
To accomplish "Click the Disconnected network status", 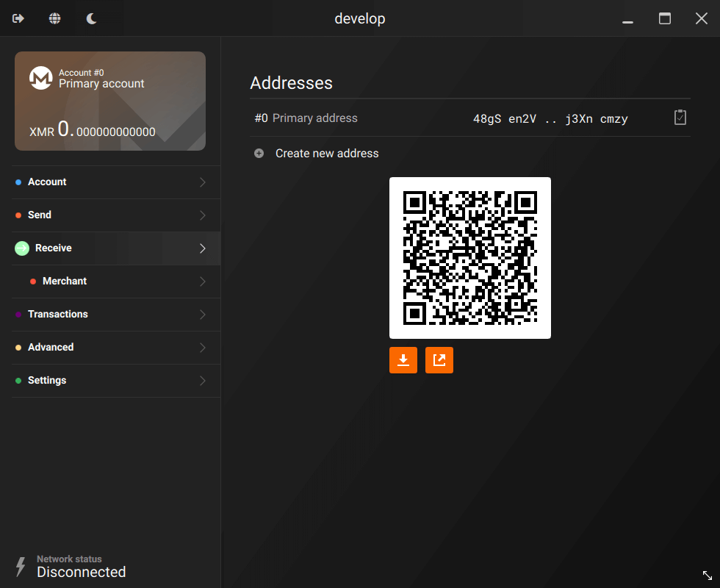I will click(x=81, y=572).
